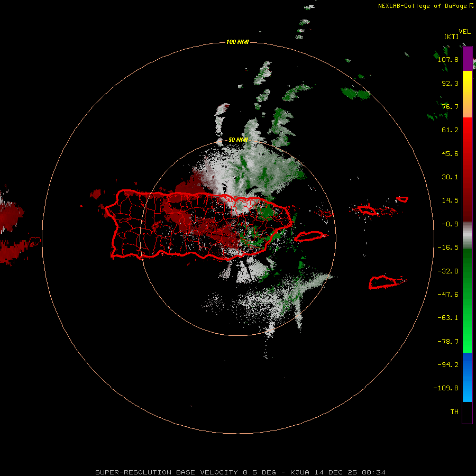This screenshot has height=476, width=476.
Task: Select the 92.3 scale value
Action: coord(450,83)
